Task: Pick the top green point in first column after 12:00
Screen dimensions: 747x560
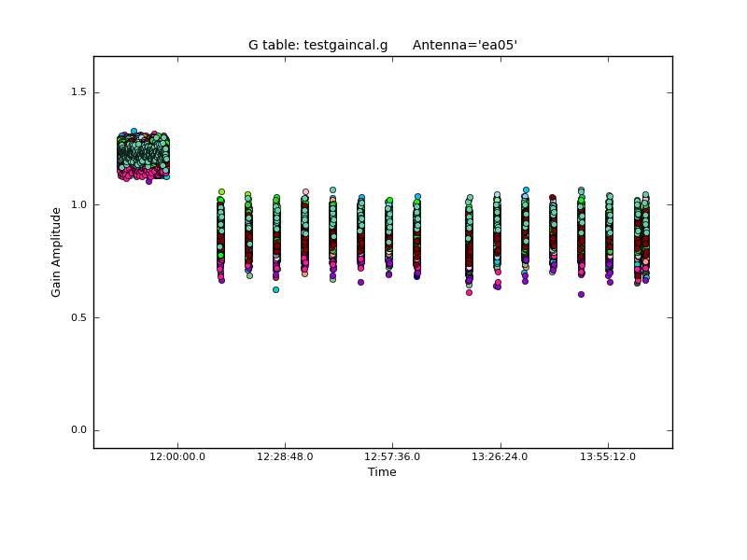Action: [221, 191]
